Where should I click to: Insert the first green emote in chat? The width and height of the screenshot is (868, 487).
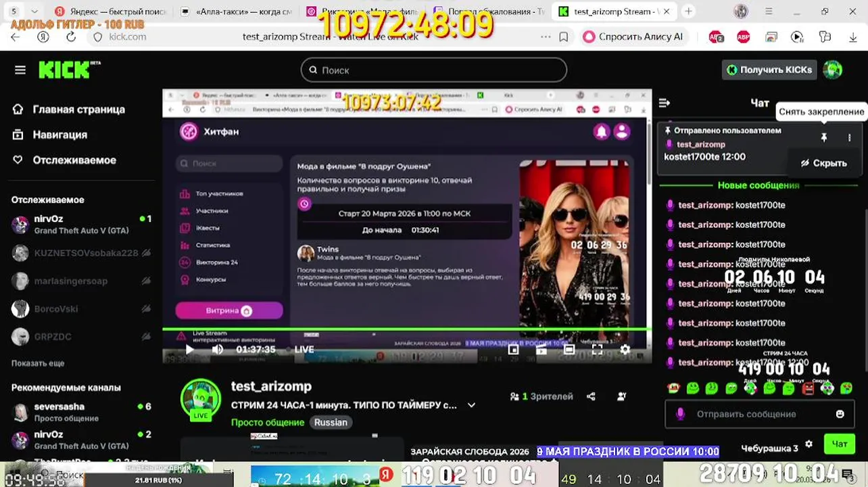pos(692,388)
